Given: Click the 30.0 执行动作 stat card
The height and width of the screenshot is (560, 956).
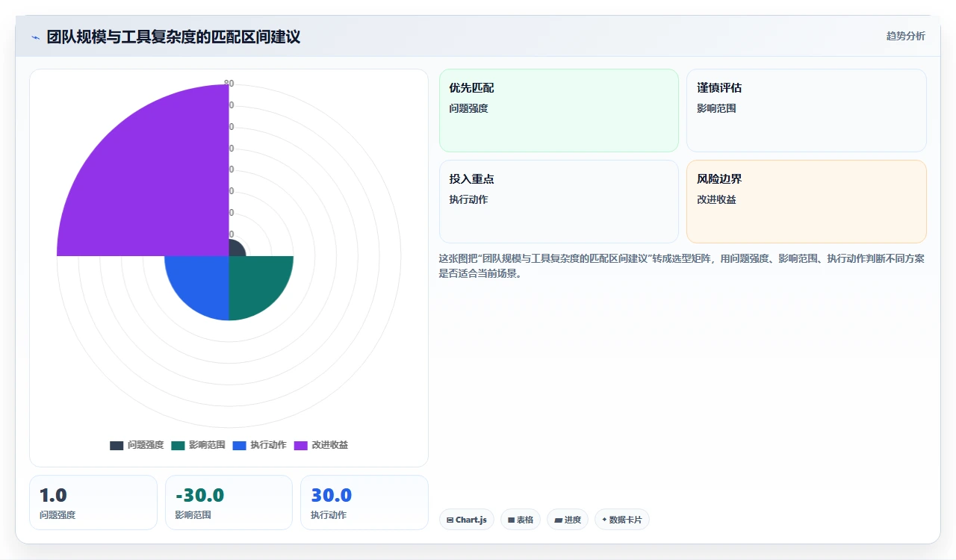Looking at the screenshot, I should coord(364,503).
